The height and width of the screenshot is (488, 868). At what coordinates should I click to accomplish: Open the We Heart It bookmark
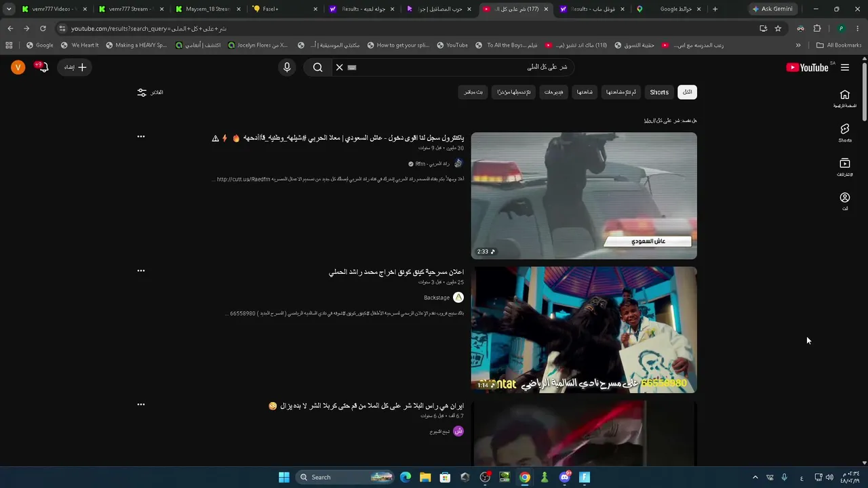coord(79,45)
